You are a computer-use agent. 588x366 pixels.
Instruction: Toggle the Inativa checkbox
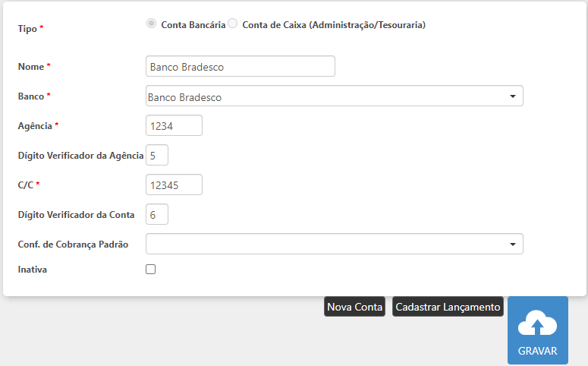click(150, 269)
